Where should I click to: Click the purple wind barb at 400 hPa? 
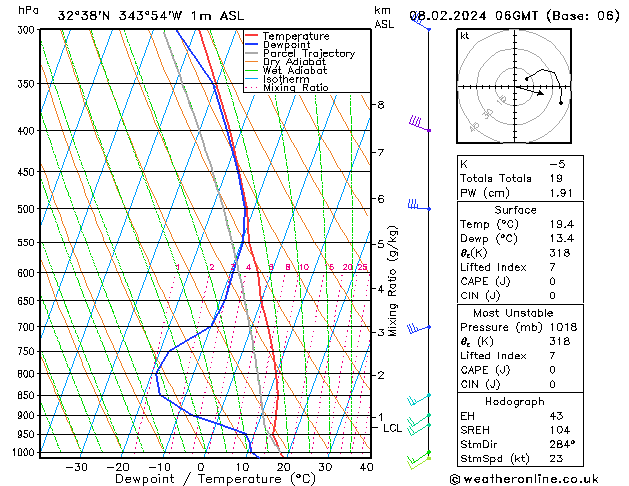tap(418, 124)
